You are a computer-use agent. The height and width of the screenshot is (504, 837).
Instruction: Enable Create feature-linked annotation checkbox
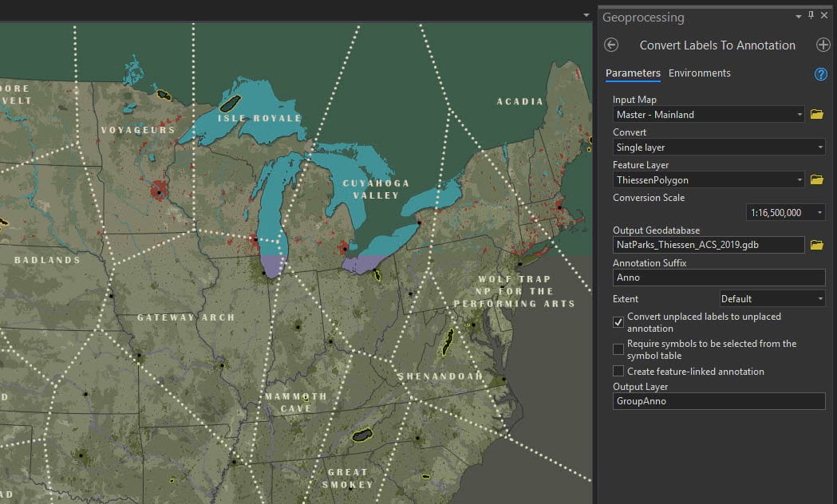pos(618,371)
